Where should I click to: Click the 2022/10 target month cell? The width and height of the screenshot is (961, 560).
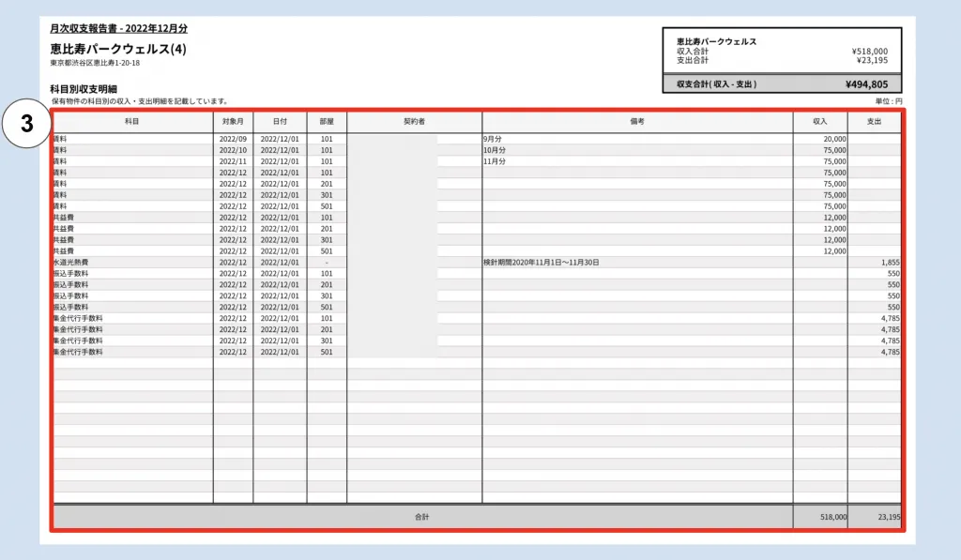pos(233,150)
